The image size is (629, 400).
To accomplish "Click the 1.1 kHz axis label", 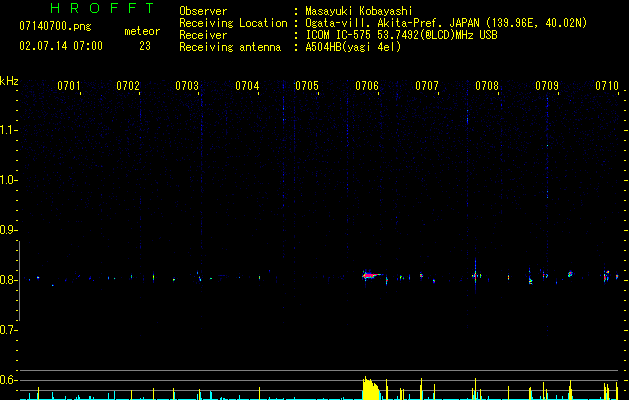I will coord(7,130).
